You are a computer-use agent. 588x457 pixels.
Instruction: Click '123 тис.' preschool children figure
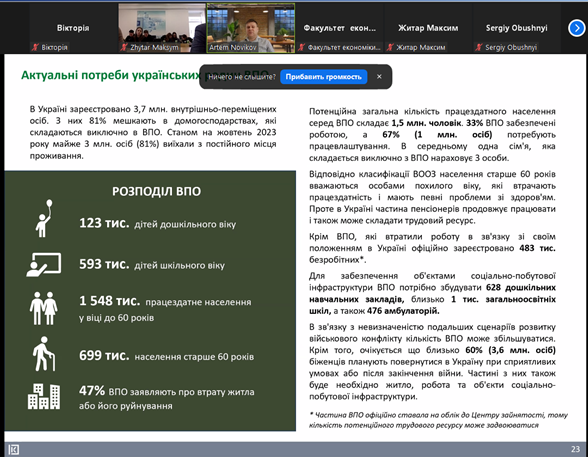[104, 223]
